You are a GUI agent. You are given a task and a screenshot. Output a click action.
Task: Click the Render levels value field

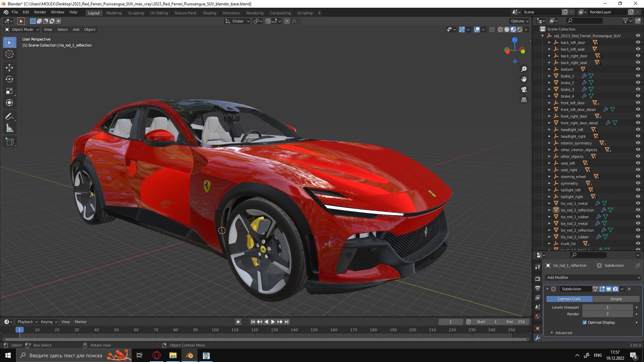[x=607, y=314]
